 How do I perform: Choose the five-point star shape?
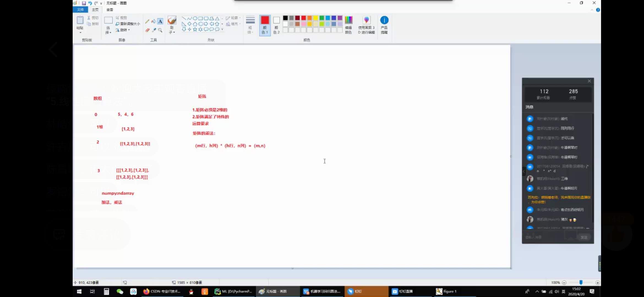pos(195,29)
